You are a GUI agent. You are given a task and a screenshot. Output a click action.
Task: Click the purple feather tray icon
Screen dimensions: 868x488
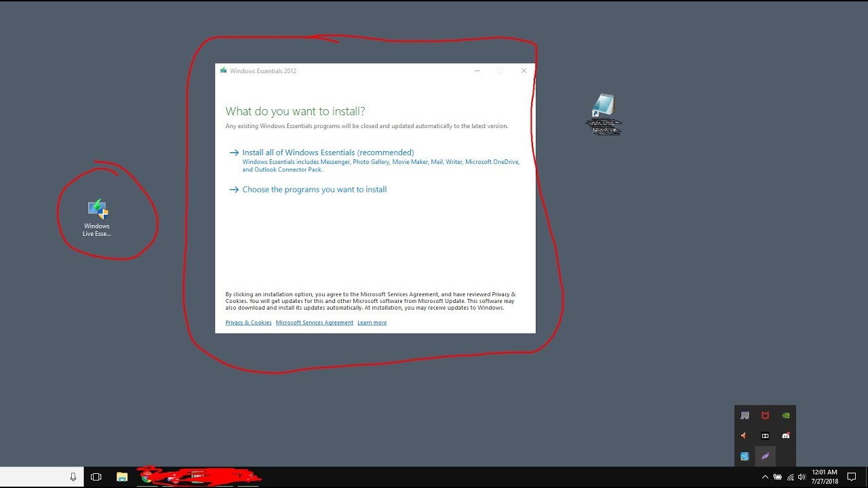(x=765, y=456)
